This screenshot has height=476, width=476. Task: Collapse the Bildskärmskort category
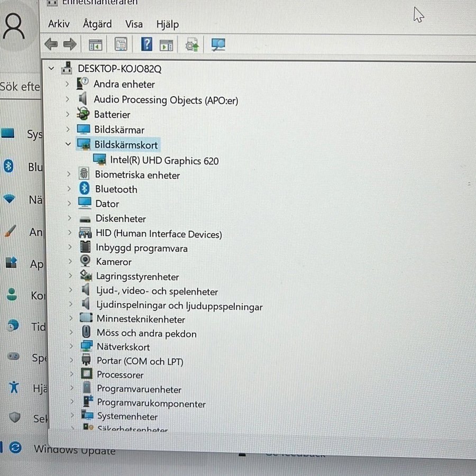68,144
